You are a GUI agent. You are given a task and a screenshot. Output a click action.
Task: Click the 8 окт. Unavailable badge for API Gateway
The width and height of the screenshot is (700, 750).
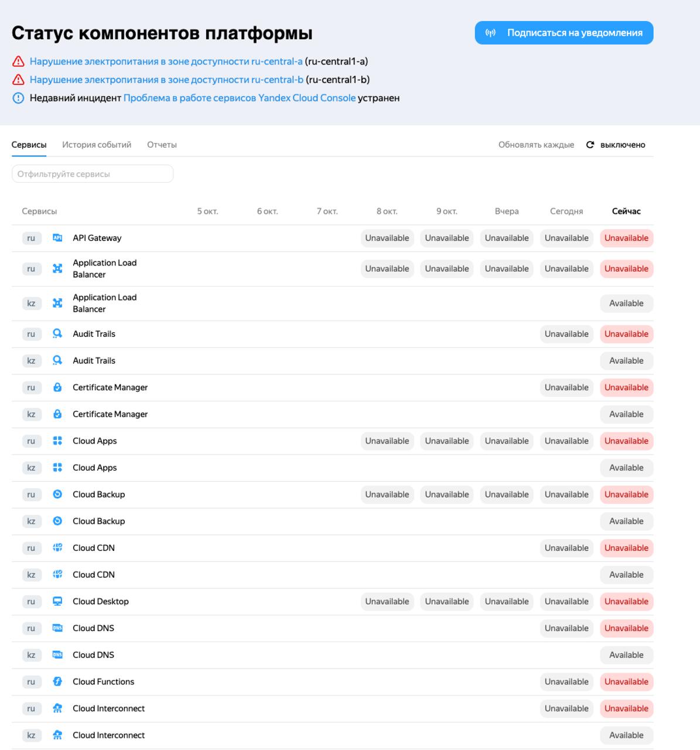click(387, 238)
